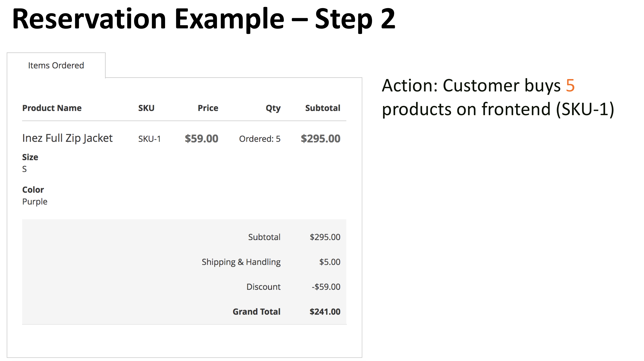The image size is (644, 361).
Task: Click the Subtotal line in totals section
Action: tap(264, 237)
